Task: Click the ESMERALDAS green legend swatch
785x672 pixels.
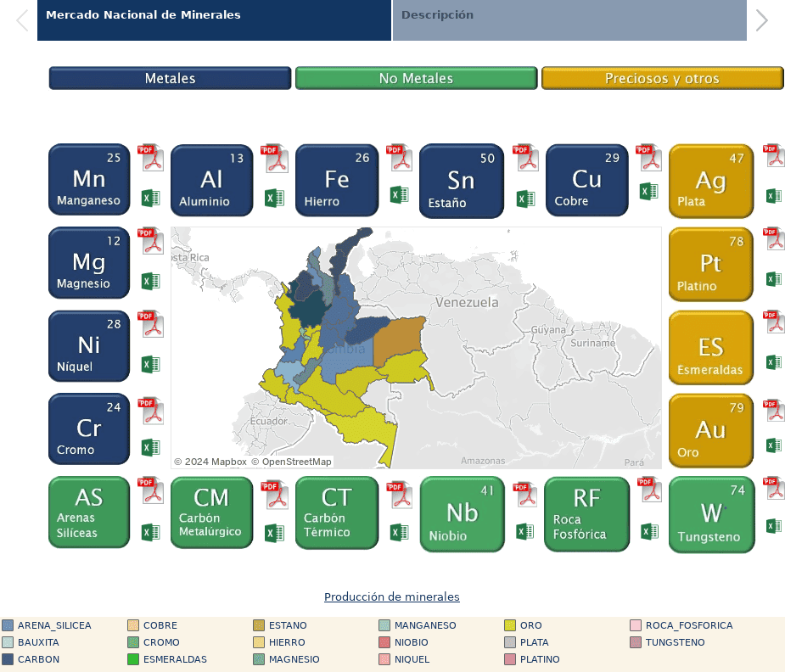Action: coord(133,659)
